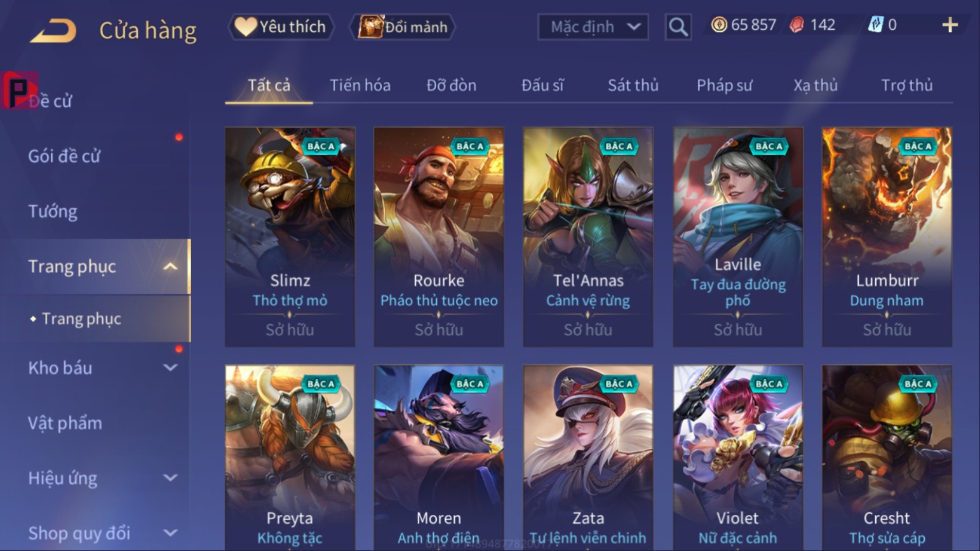Expand the Kho báu sidebar section

click(x=170, y=368)
